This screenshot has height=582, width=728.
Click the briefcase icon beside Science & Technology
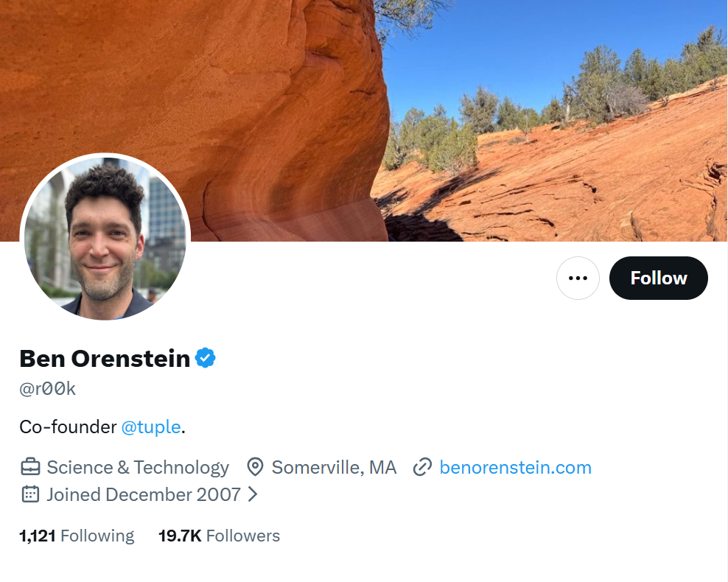click(29, 467)
